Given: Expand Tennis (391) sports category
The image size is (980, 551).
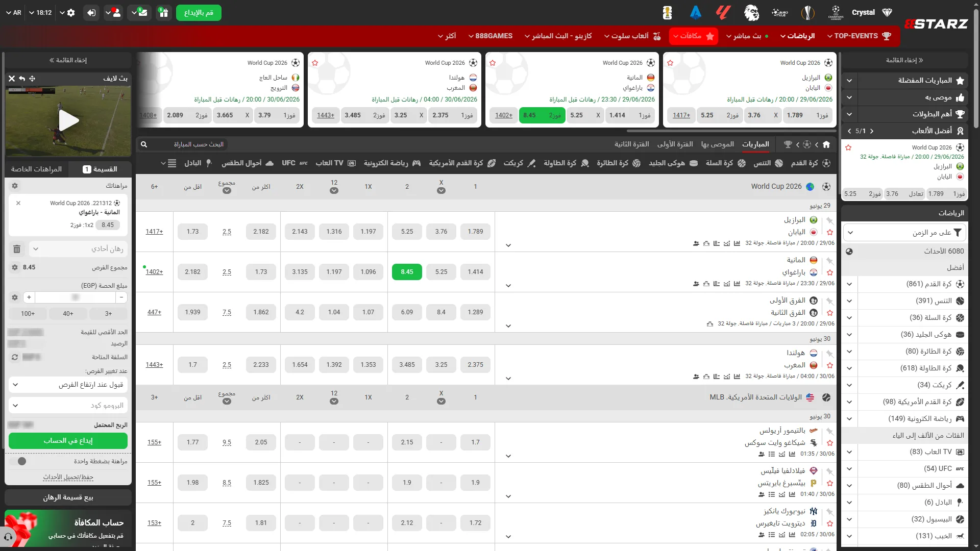Looking at the screenshot, I should point(849,301).
